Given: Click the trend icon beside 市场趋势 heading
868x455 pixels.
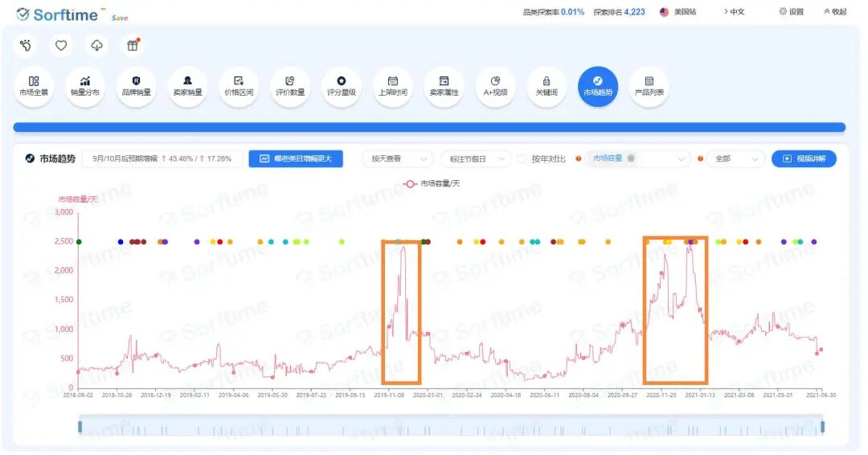Looking at the screenshot, I should tap(30, 158).
